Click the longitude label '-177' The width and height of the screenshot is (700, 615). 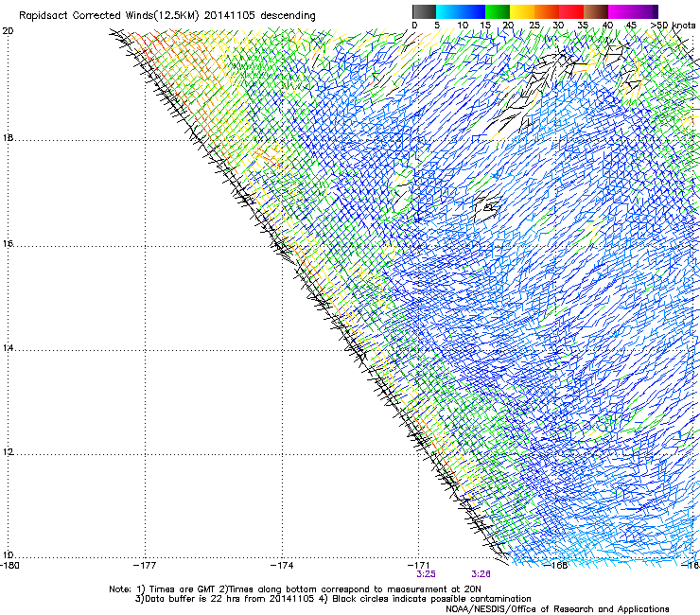pos(145,565)
